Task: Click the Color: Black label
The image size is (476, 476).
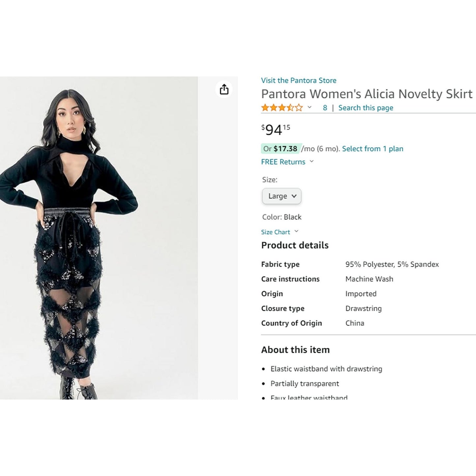Action: [282, 217]
